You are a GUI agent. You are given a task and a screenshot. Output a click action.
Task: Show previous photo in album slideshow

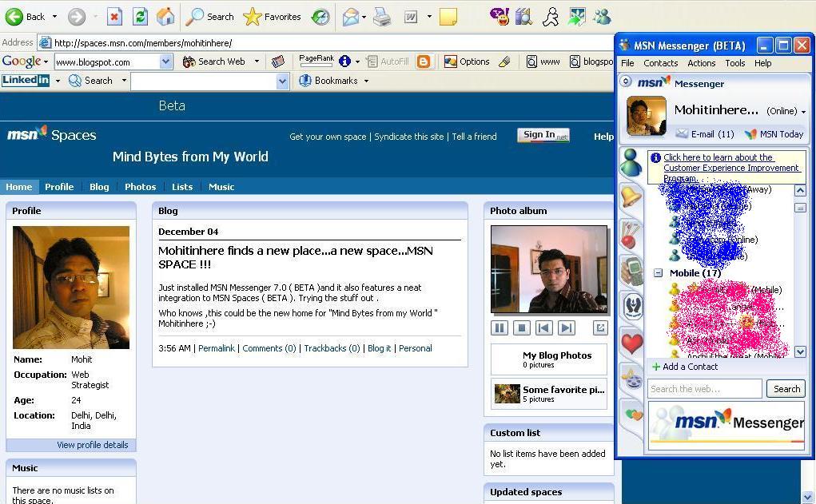(543, 327)
